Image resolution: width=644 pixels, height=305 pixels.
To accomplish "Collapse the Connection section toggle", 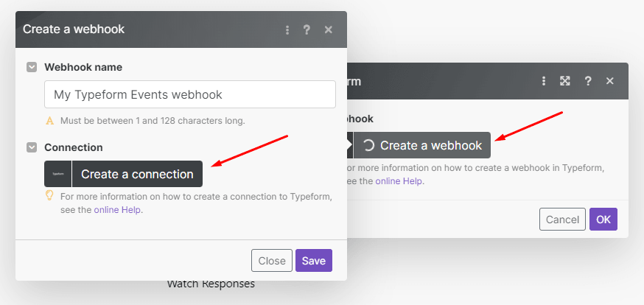I will (x=32, y=147).
